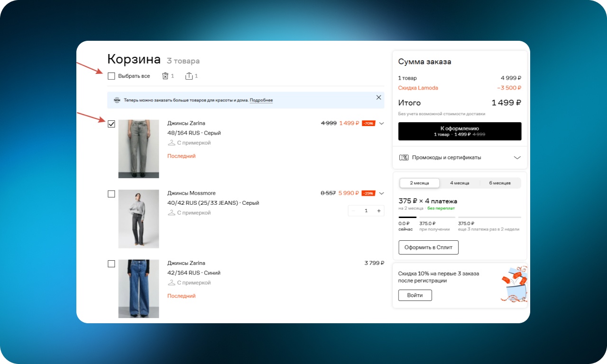Click the 3 товара count next to Корзина
This screenshot has width=607, height=364.
(x=183, y=61)
